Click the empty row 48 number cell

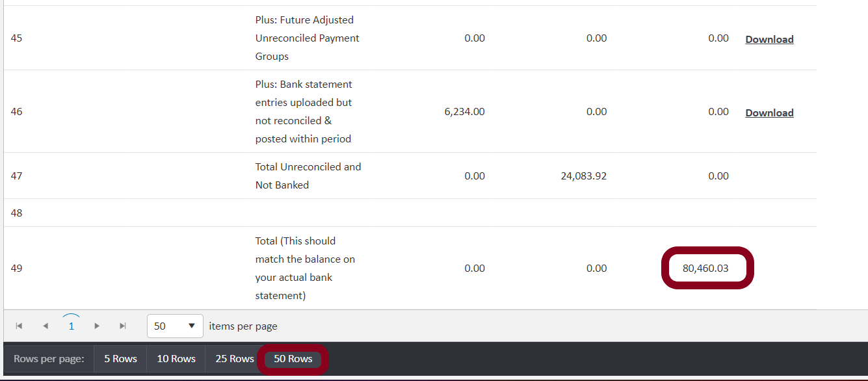17,213
